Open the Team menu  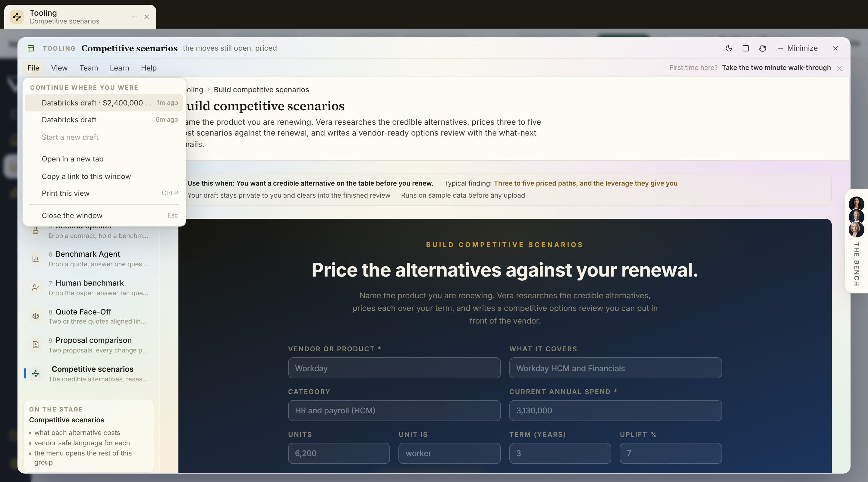click(x=89, y=68)
